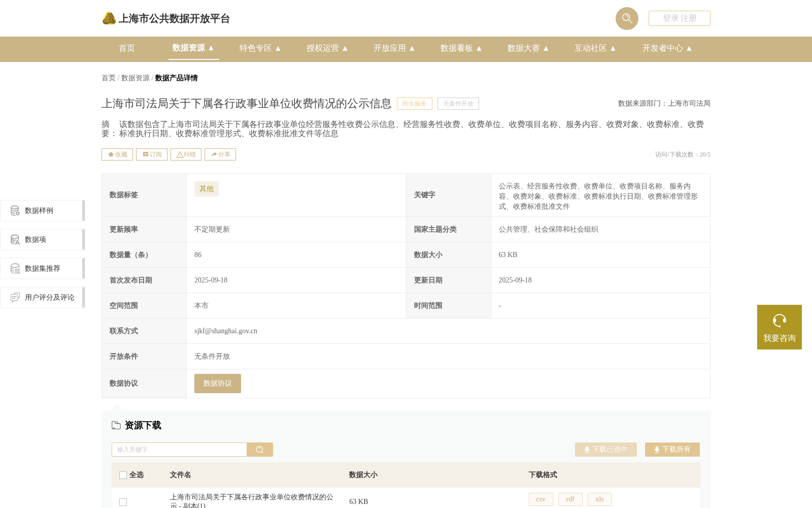
Task: Click the file name in download list
Action: (252, 501)
